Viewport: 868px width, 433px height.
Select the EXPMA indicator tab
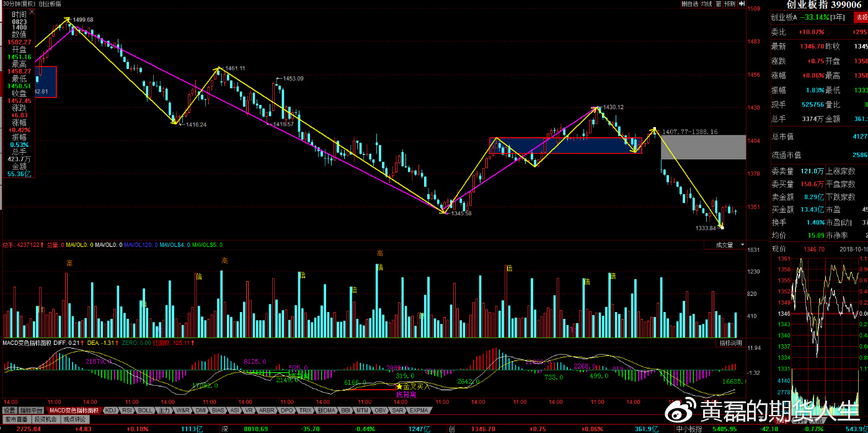coord(418,410)
